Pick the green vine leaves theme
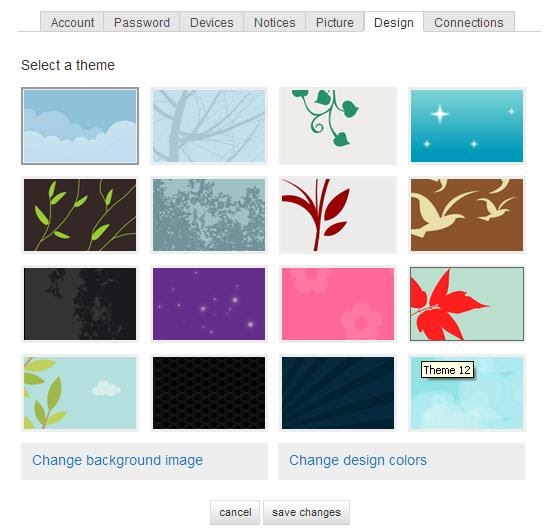The height and width of the screenshot is (531, 548). click(x=338, y=126)
